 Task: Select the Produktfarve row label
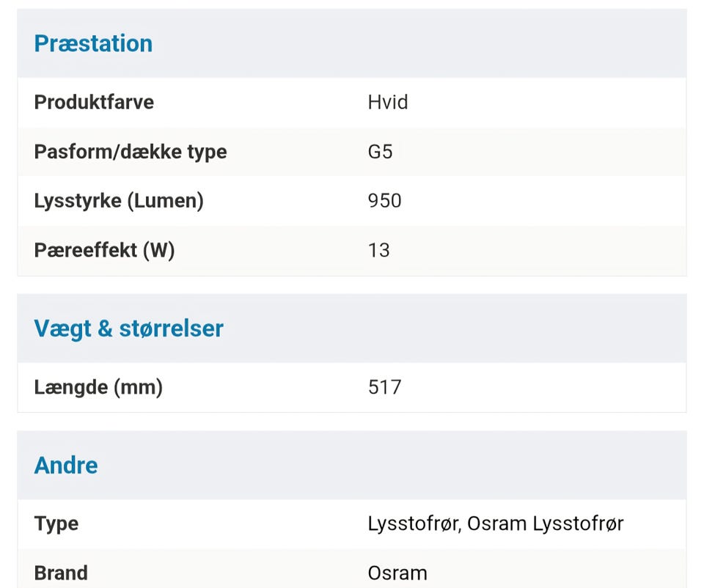tap(94, 102)
